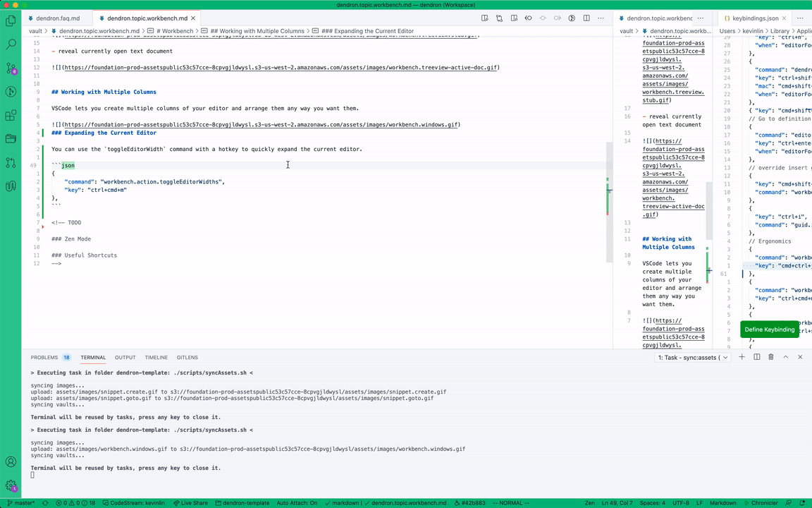Click the previous revision arrow icon

(x=528, y=18)
